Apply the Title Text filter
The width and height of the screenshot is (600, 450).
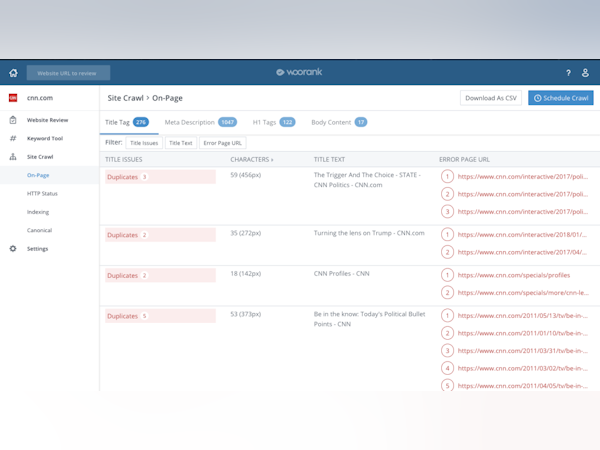181,143
